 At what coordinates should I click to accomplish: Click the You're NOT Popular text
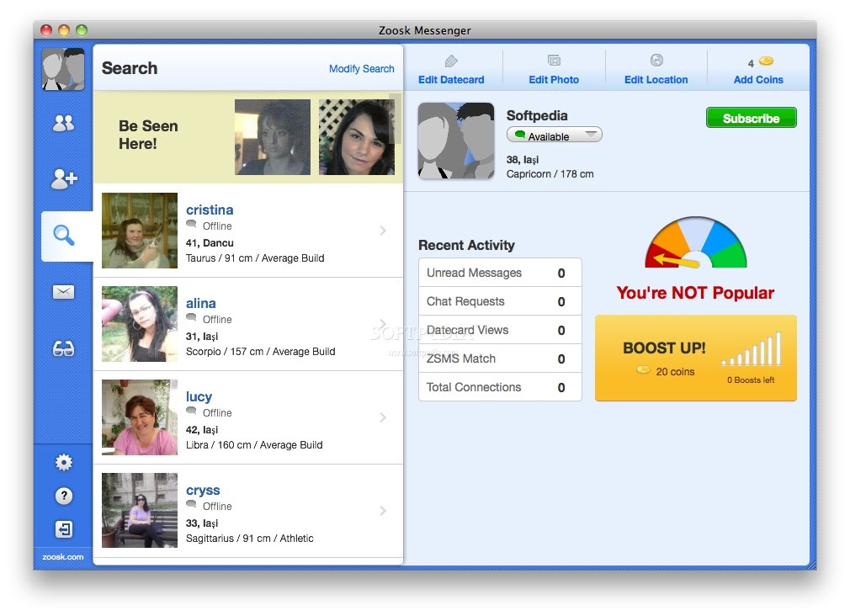[x=695, y=293]
